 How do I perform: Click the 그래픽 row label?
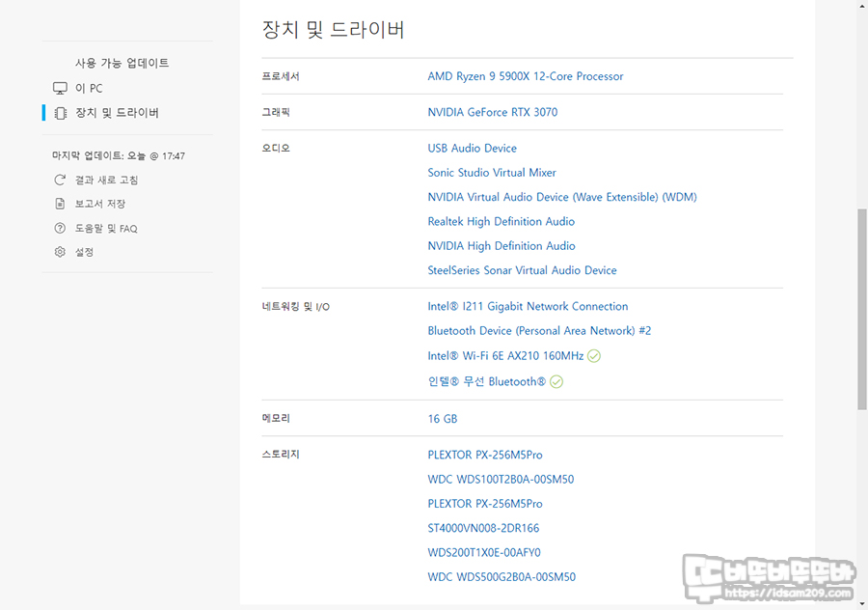[x=276, y=112]
